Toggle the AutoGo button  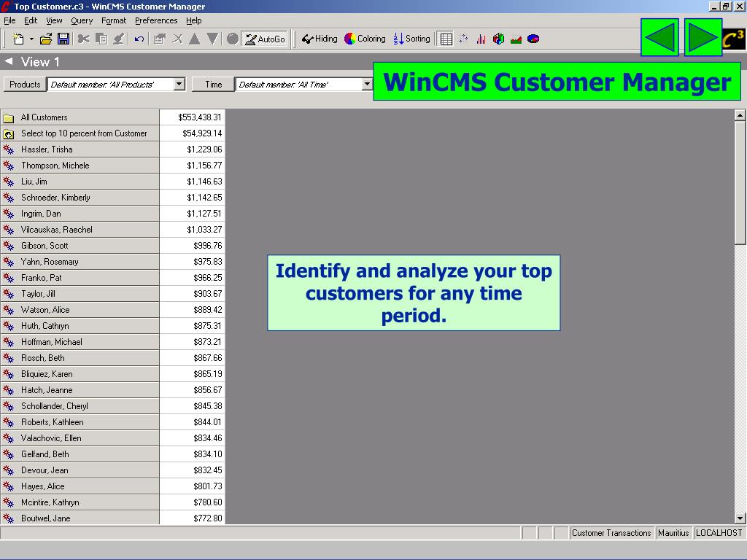click(265, 39)
